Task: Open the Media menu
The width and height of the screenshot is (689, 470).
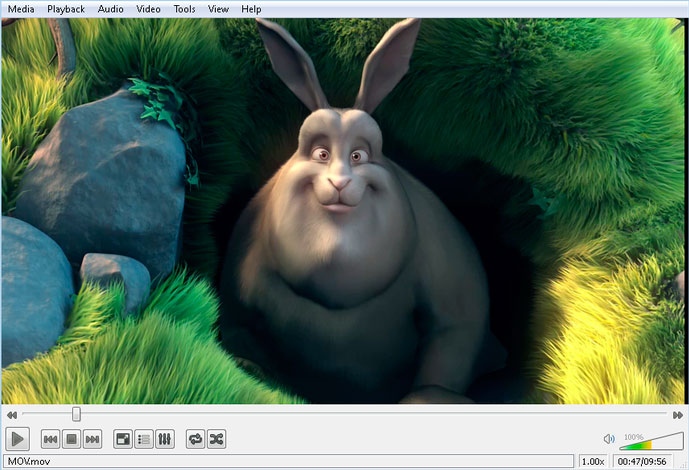Action: tap(21, 9)
